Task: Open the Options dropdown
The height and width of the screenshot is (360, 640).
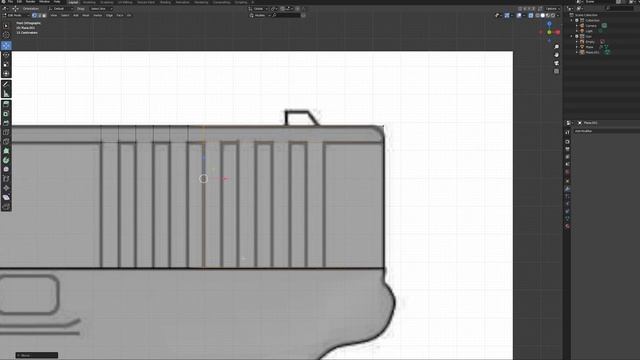Action: point(552,9)
